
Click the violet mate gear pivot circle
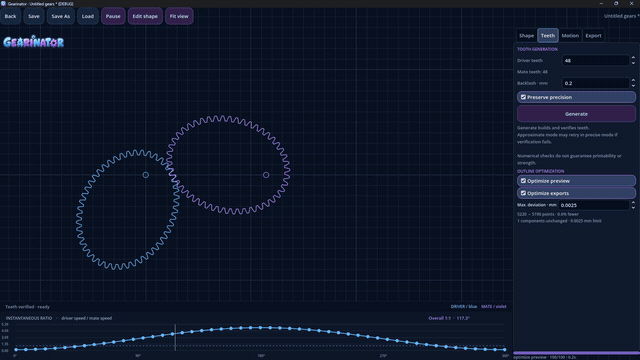pyautogui.click(x=266, y=175)
